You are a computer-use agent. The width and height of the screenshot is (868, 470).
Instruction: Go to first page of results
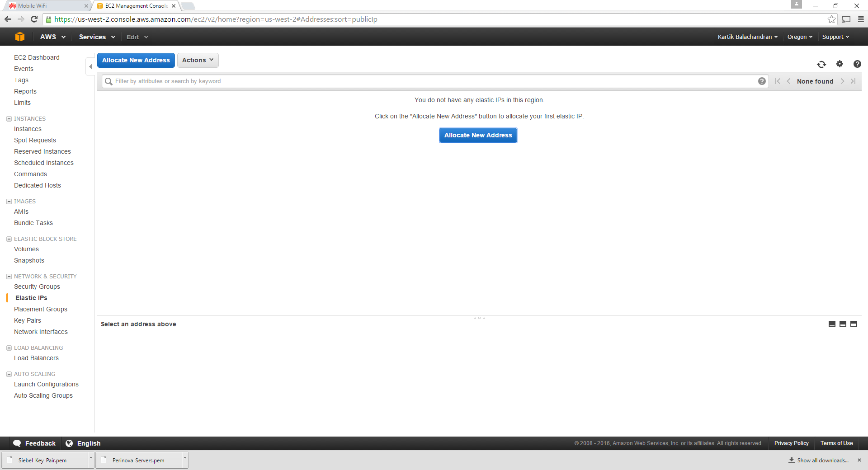pyautogui.click(x=778, y=81)
